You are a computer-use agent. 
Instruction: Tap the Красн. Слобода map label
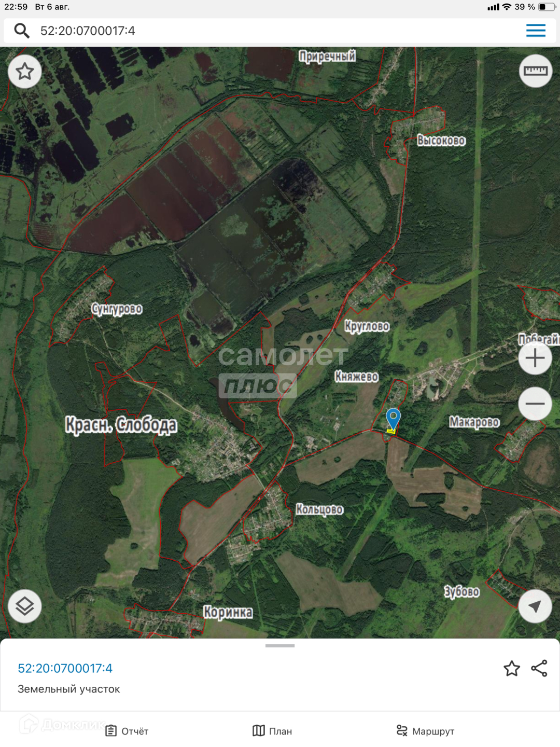point(121,425)
